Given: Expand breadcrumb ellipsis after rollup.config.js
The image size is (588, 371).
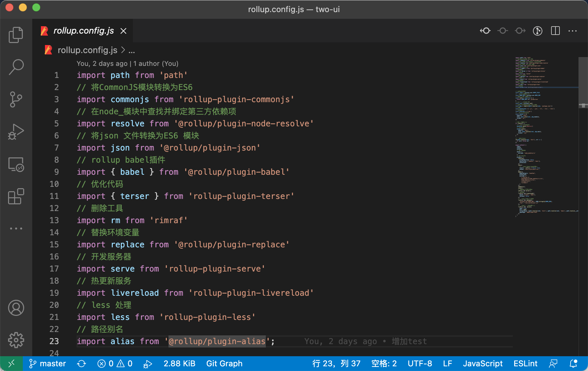Looking at the screenshot, I should tap(132, 50).
